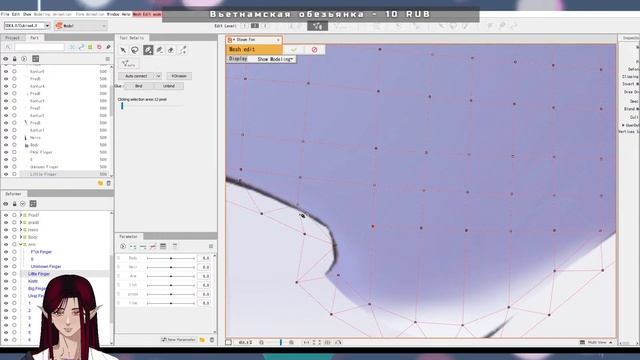Toggle all visibility with Part header eye
The height and width of the screenshot is (360, 640).
point(6,59)
